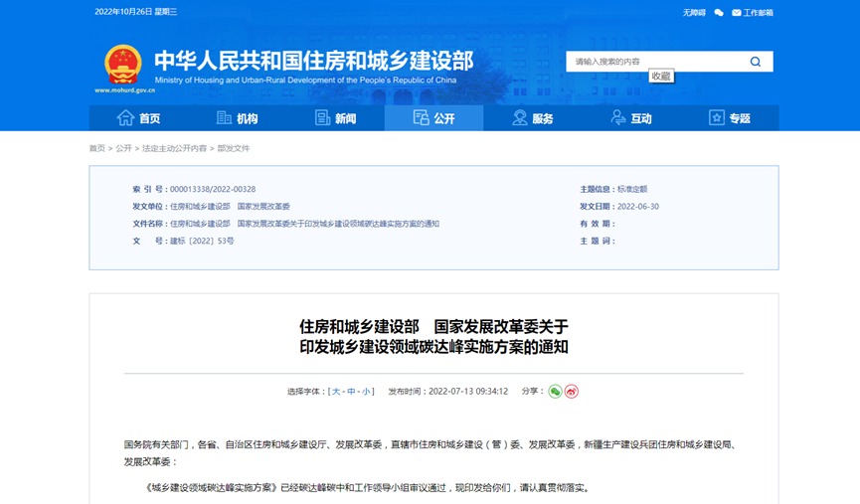Share article via WeChat green icon

coord(555,392)
